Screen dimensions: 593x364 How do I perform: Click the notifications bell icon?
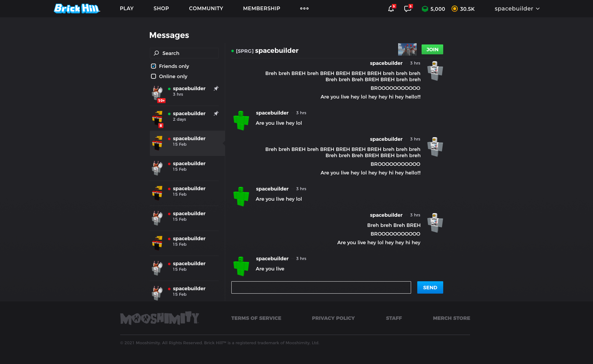coord(390,8)
